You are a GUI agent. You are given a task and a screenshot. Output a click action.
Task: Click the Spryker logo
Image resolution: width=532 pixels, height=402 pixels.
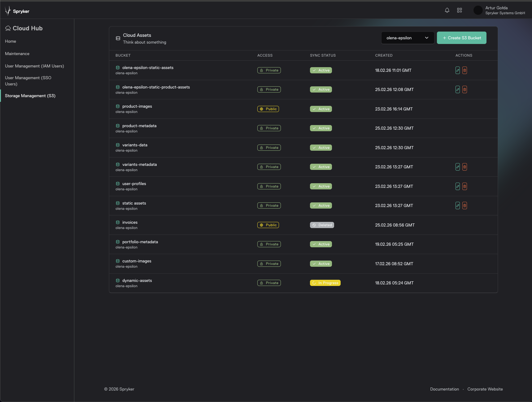coord(17,11)
